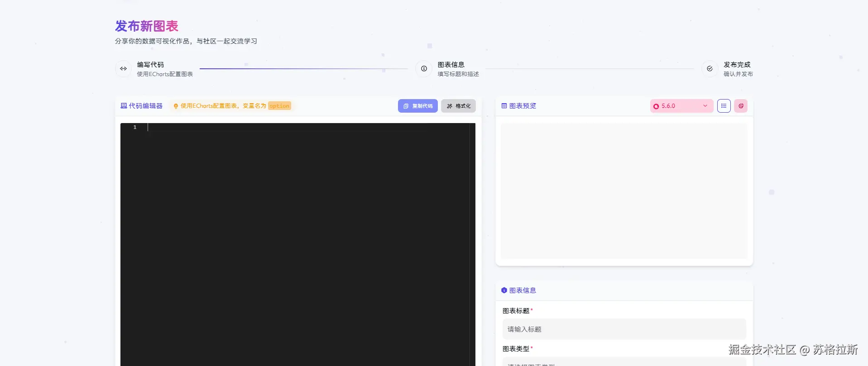
Task: Click the 复制代码 button
Action: tap(417, 106)
